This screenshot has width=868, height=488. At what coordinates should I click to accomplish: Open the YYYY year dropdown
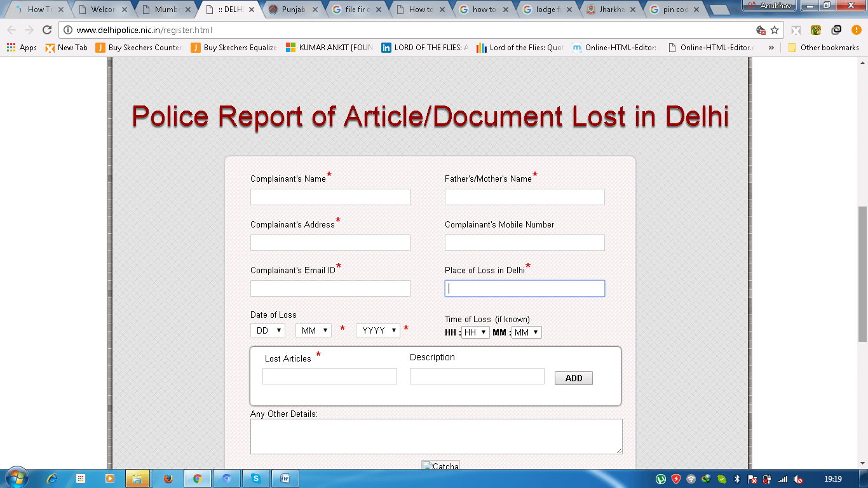377,330
